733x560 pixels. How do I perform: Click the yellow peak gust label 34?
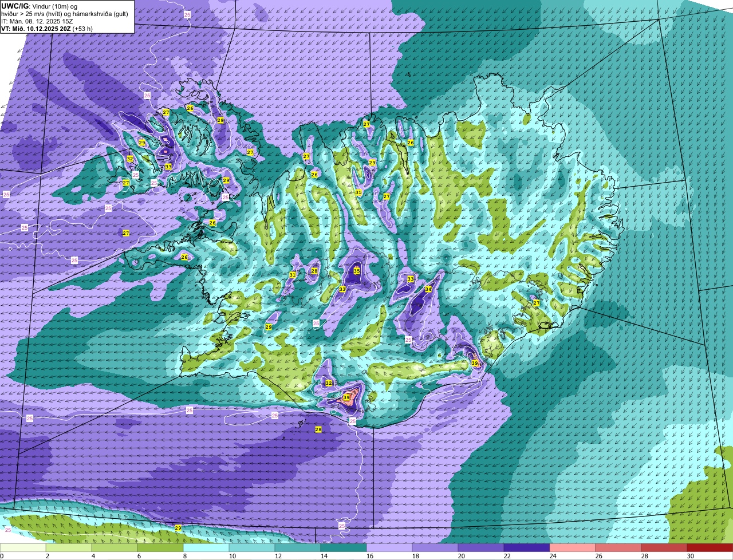click(428, 289)
